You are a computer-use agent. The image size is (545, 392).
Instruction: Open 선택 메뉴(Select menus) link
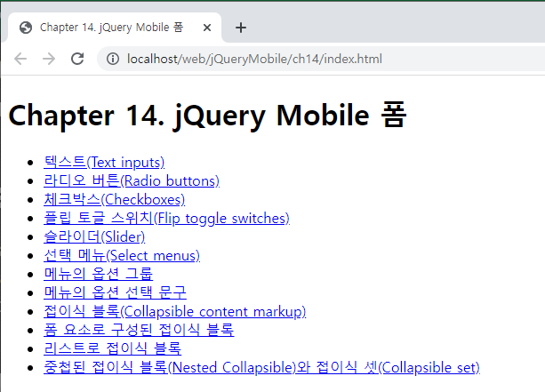click(x=122, y=256)
